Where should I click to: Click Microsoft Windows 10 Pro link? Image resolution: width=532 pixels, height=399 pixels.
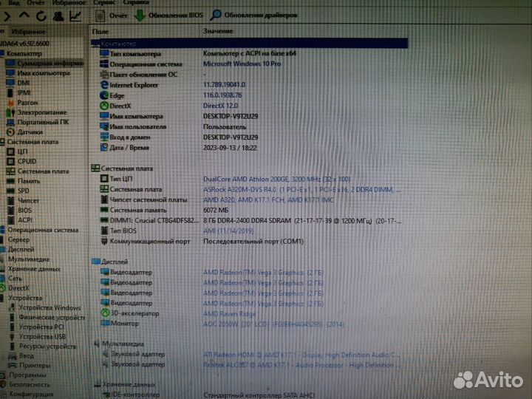[x=242, y=64]
